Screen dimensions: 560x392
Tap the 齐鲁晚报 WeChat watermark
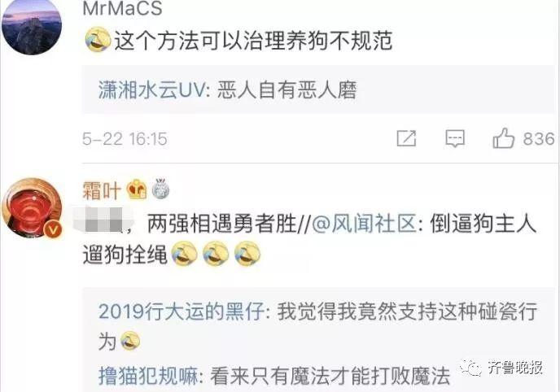click(501, 368)
